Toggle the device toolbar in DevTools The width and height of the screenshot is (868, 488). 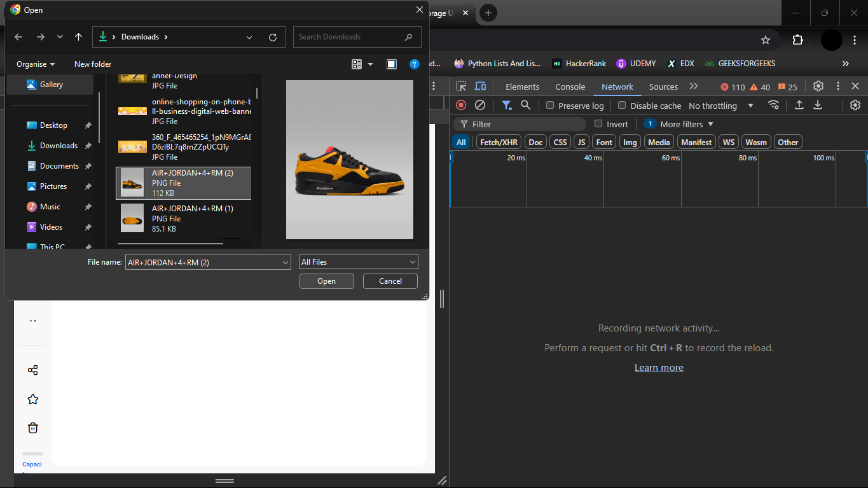(480, 86)
